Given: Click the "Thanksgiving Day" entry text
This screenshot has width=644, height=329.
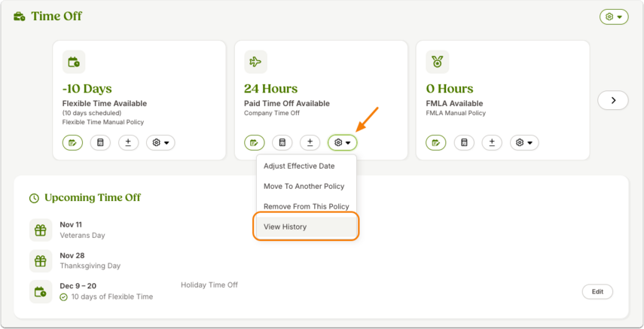Looking at the screenshot, I should click(90, 266).
